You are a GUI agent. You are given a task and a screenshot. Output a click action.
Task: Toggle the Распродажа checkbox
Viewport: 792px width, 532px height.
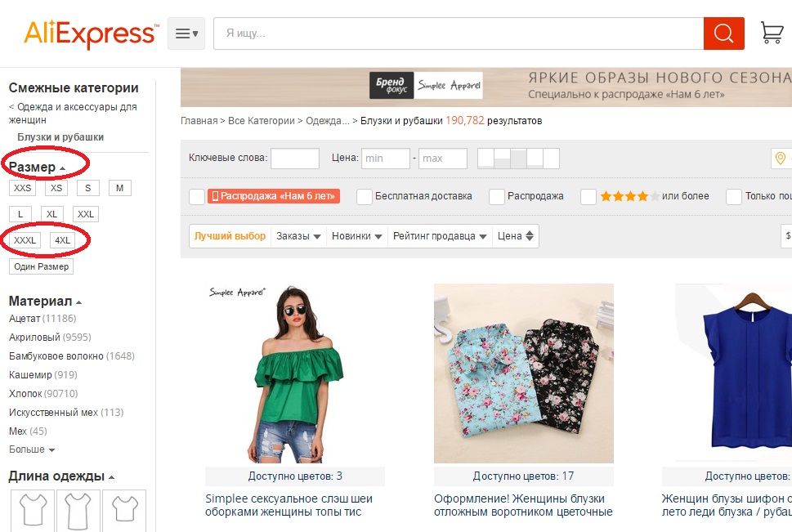click(496, 196)
